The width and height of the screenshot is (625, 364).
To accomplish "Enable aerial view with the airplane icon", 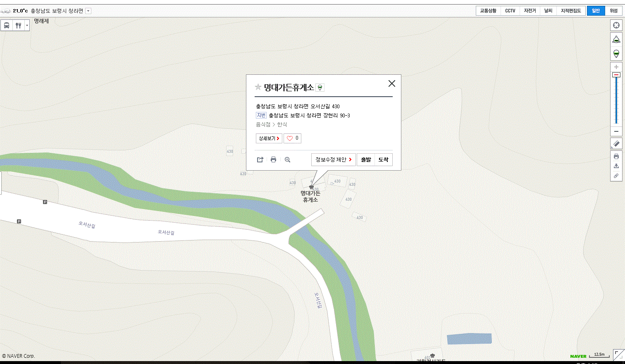I will coord(616,40).
